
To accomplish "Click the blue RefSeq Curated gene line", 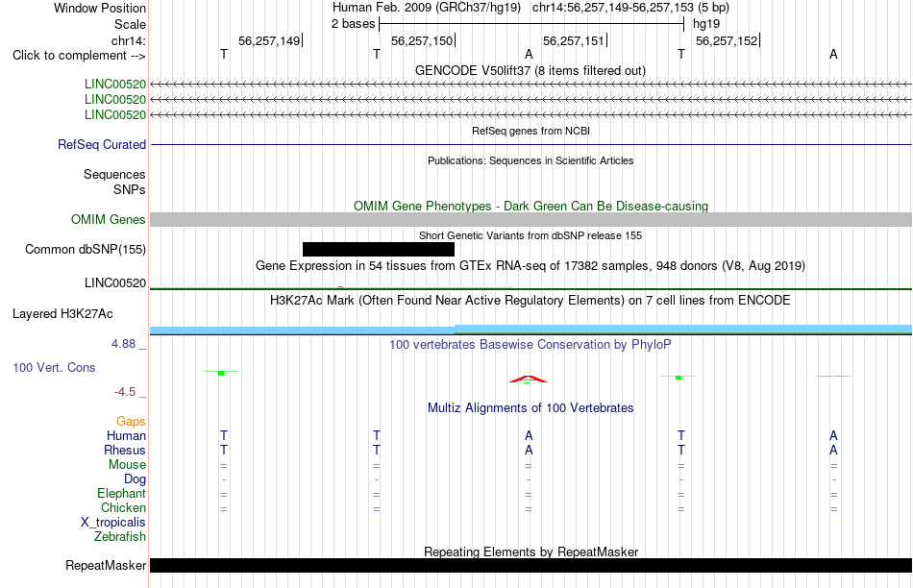I will (x=531, y=144).
